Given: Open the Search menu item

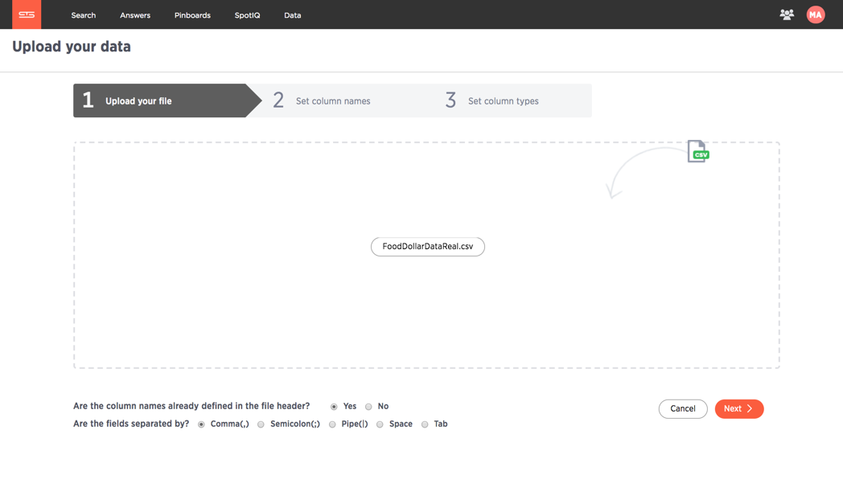Looking at the screenshot, I should [84, 15].
